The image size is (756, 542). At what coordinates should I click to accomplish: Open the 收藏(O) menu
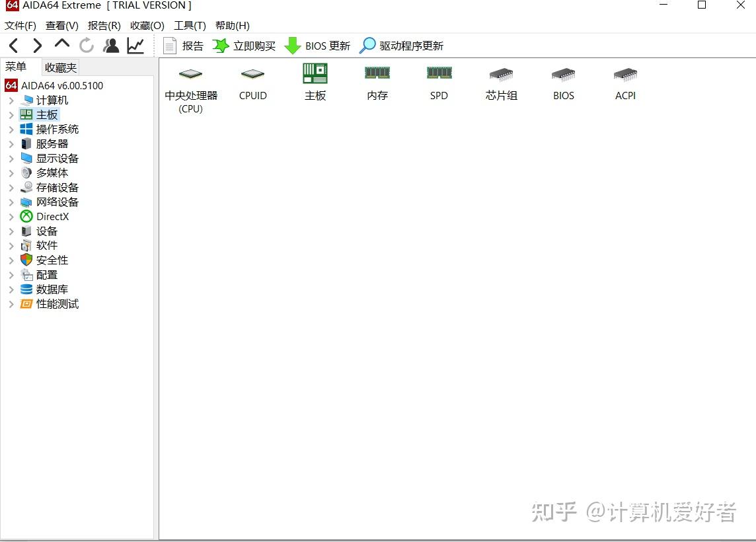[147, 26]
